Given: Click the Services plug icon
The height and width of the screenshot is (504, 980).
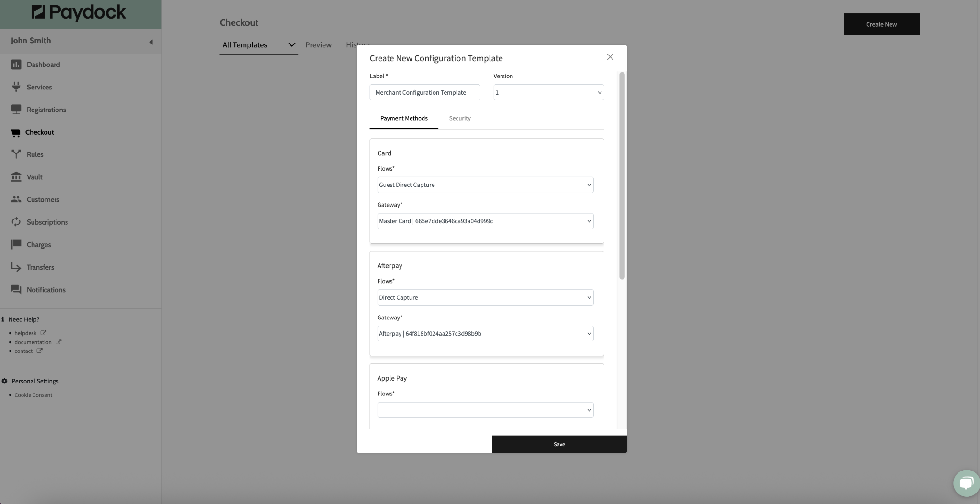Looking at the screenshot, I should (x=16, y=87).
